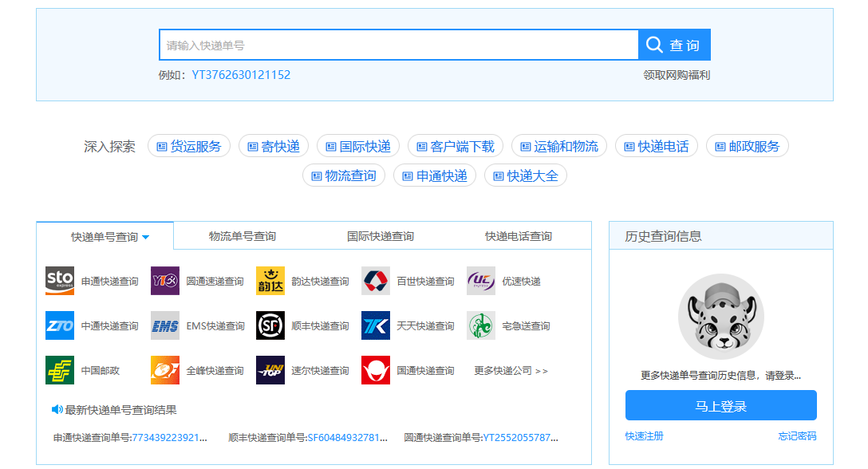Click the EMS logo icon
The height and width of the screenshot is (469, 868).
point(165,325)
